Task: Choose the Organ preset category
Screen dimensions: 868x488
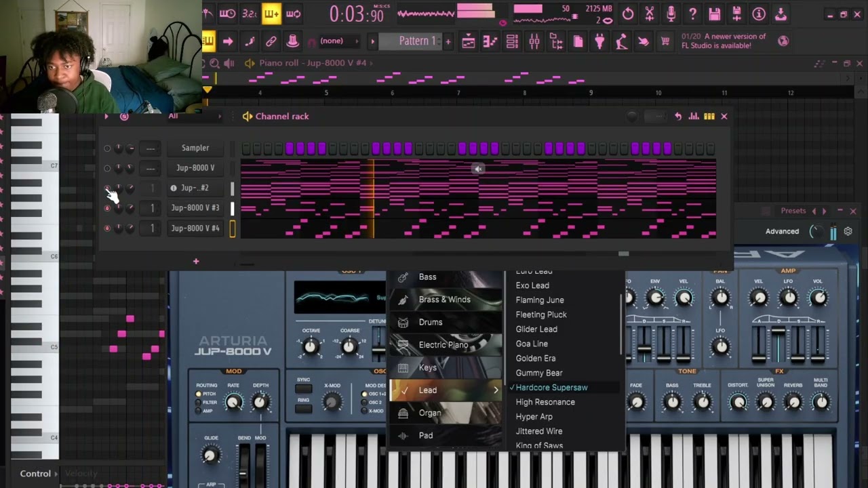Action: 446,413
